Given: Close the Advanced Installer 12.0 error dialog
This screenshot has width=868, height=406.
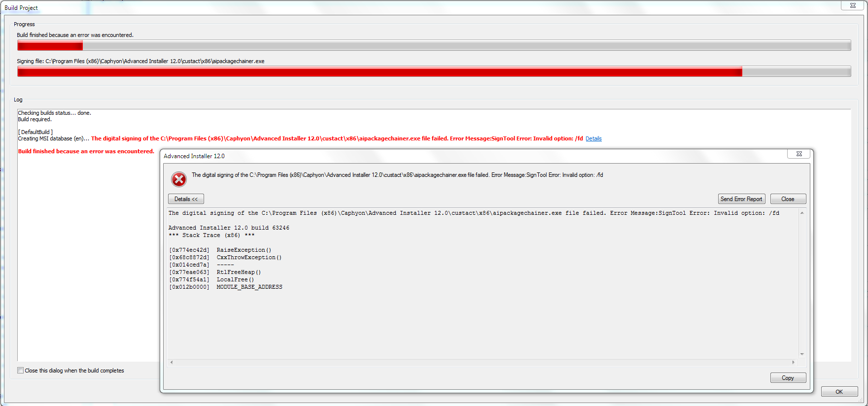Looking at the screenshot, I should coord(799,154).
